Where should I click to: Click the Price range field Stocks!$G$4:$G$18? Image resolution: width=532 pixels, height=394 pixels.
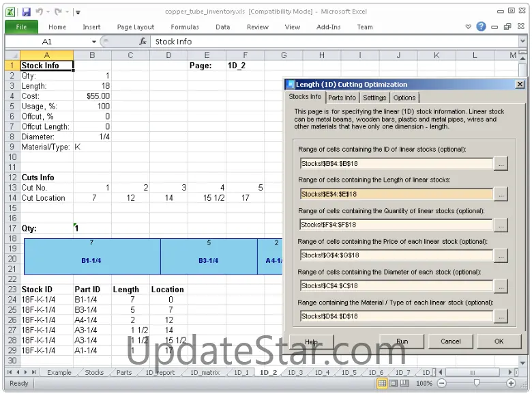396,255
